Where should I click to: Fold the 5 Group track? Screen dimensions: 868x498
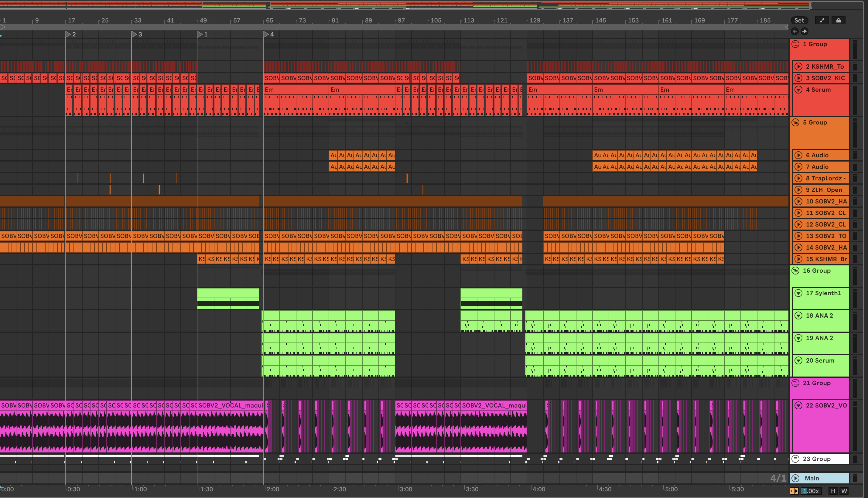pos(795,122)
